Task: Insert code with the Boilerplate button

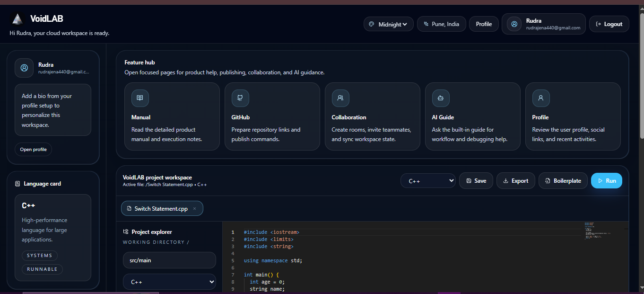Action: click(x=563, y=181)
